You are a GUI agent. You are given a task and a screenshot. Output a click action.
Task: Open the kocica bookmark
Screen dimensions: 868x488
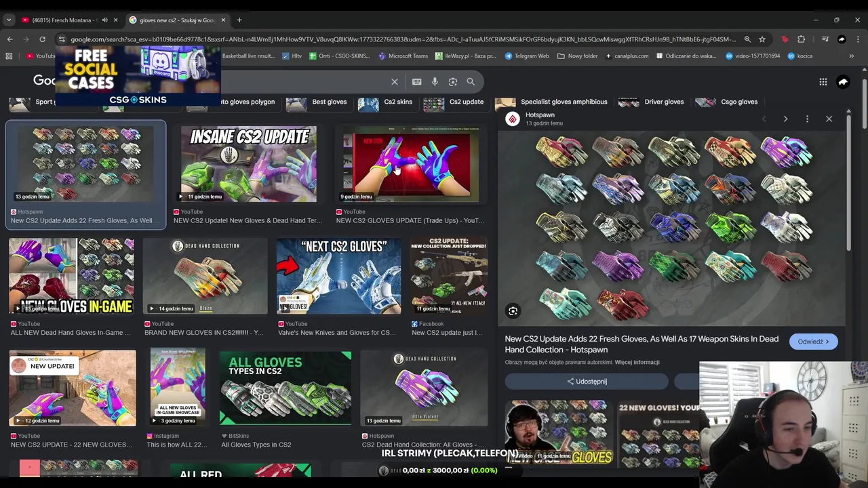click(x=800, y=56)
